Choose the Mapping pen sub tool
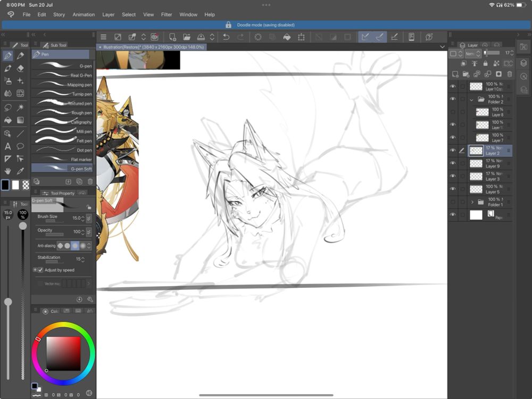 pyautogui.click(x=62, y=85)
